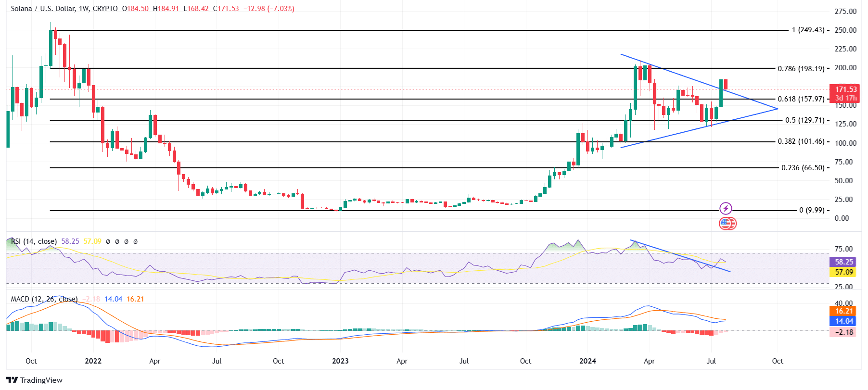
Task: Click the RSI (14, close) indicator title
Action: click(34, 241)
